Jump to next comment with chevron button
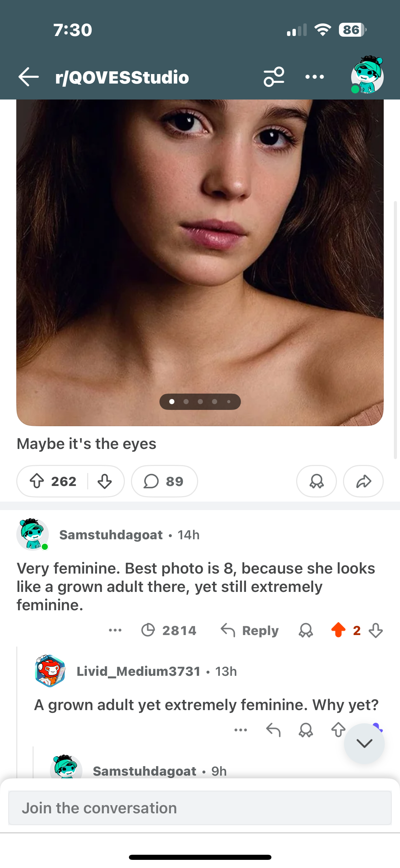The height and width of the screenshot is (868, 400). click(x=364, y=743)
